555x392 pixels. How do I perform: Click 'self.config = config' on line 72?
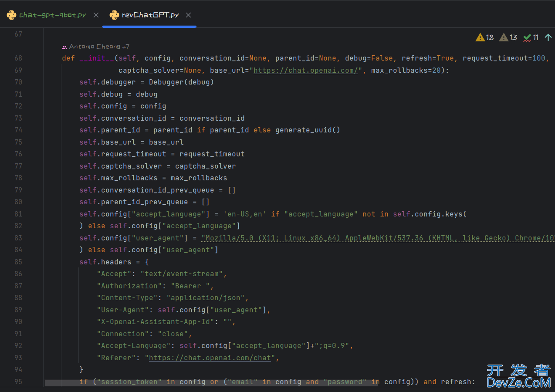coord(123,106)
